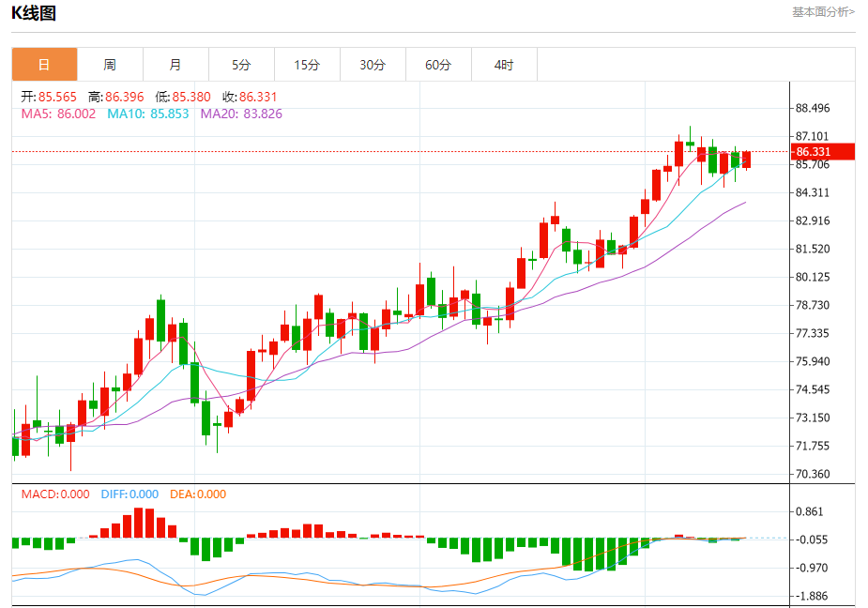
Task: Click the 88.496 price axis label
Action: coord(813,108)
